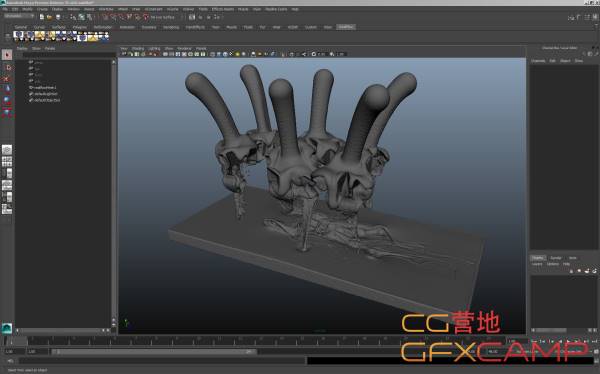Click the New Scene icon in status line
The width and height of the screenshot is (600, 374).
[42, 17]
